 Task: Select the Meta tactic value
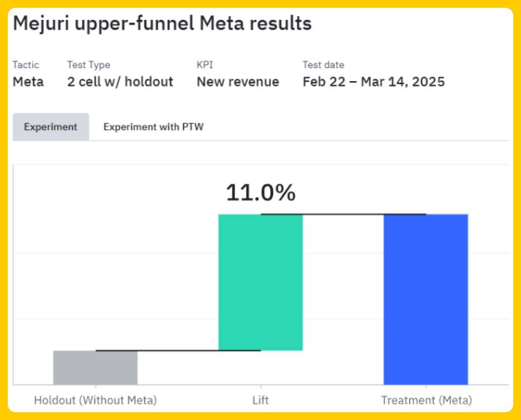click(x=28, y=82)
